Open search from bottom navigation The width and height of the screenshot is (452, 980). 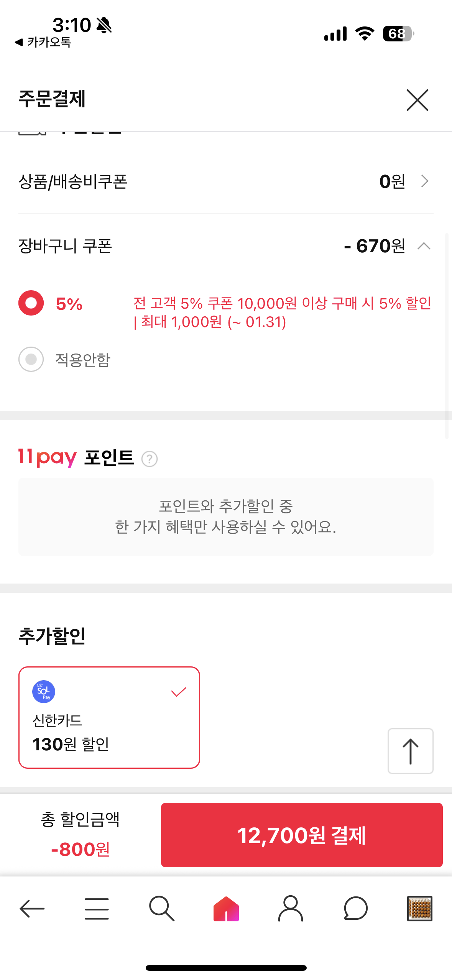coord(162,908)
